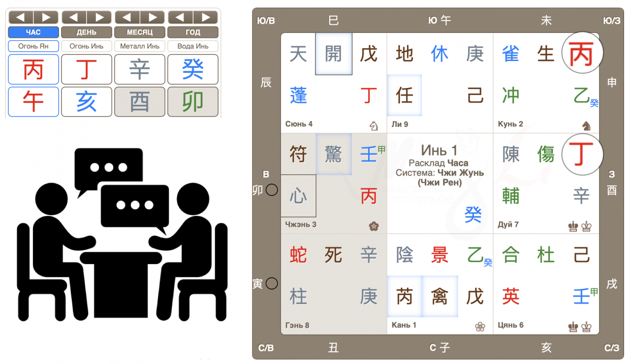This screenshot has width=630, height=364.
Task: Click the black horse icon in Кунь 2 palace
Action: (586, 126)
